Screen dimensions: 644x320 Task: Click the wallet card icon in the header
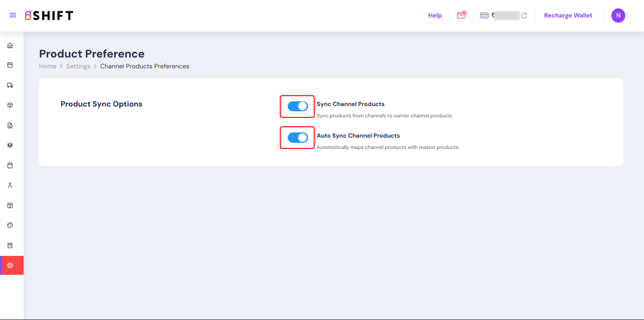coord(484,16)
